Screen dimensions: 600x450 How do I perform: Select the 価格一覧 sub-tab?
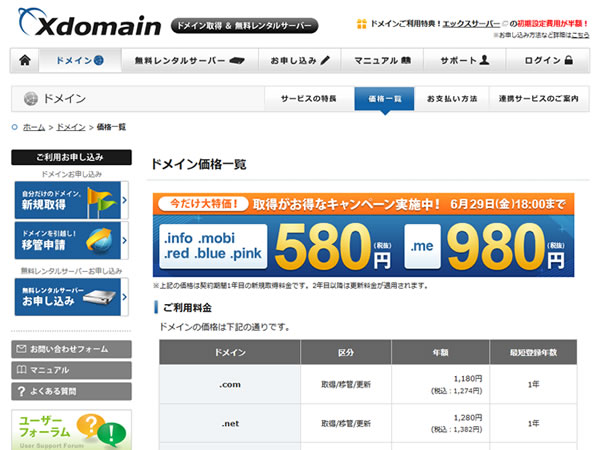pyautogui.click(x=385, y=99)
